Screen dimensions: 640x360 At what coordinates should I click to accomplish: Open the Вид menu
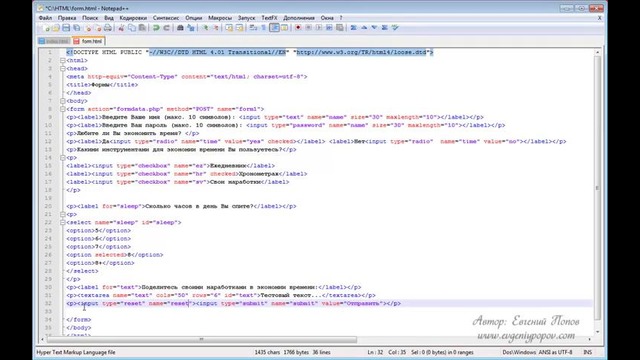click(109, 18)
